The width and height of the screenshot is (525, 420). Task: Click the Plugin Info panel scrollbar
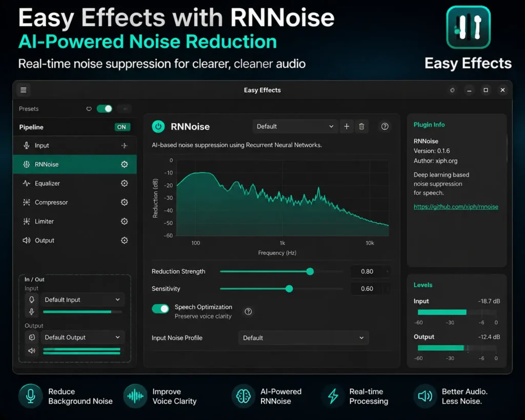(507, 149)
